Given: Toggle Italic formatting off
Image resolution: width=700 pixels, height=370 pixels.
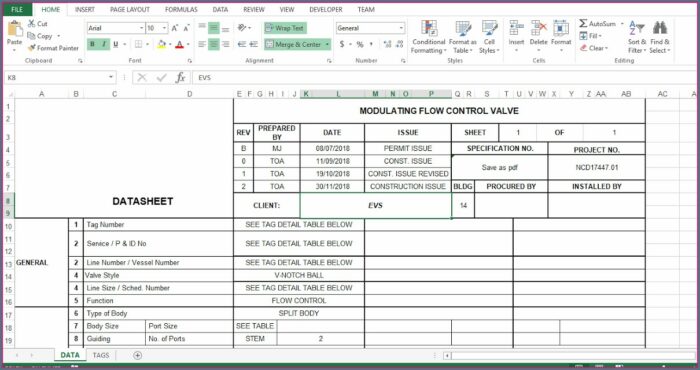Looking at the screenshot, I should (104, 44).
